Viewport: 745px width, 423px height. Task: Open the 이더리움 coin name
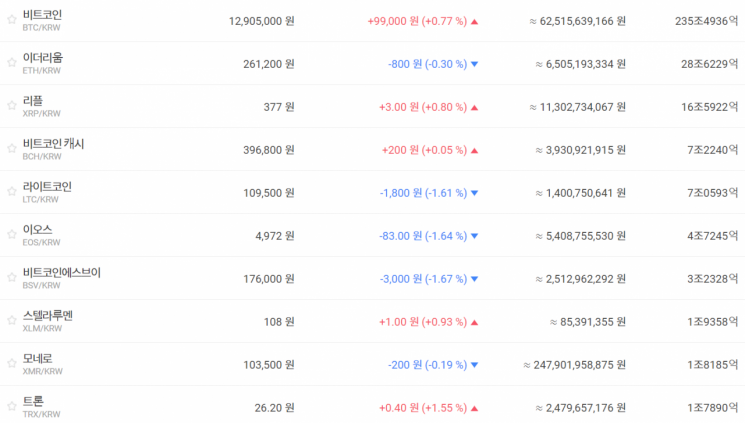[43, 58]
